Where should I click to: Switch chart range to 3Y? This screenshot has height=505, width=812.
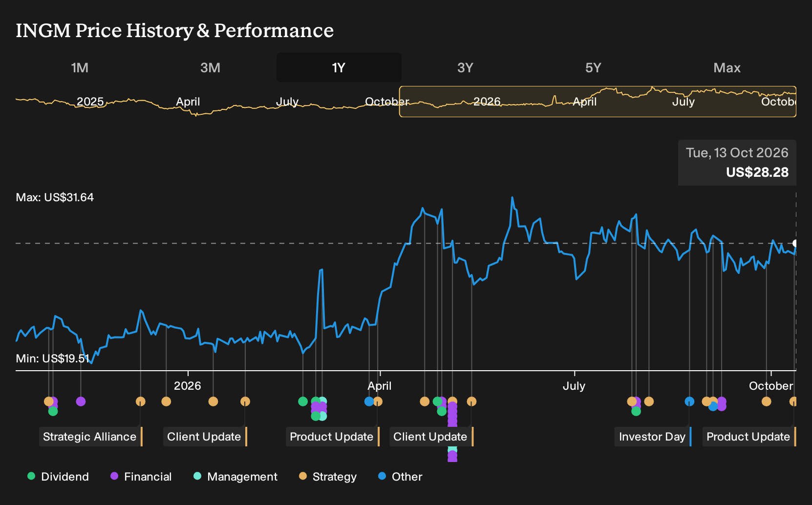tap(465, 67)
